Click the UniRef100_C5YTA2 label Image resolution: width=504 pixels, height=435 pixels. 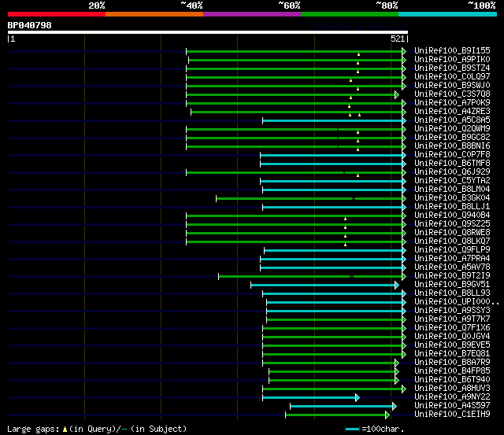click(x=452, y=181)
